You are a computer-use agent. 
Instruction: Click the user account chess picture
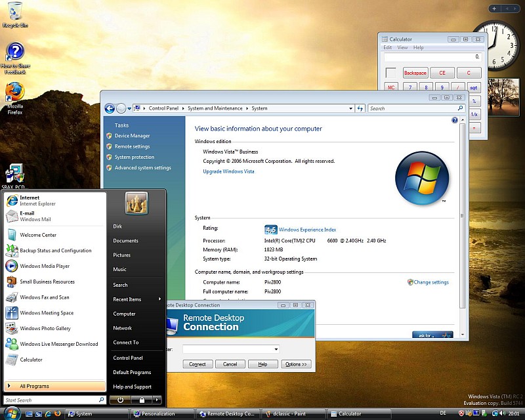click(x=136, y=203)
